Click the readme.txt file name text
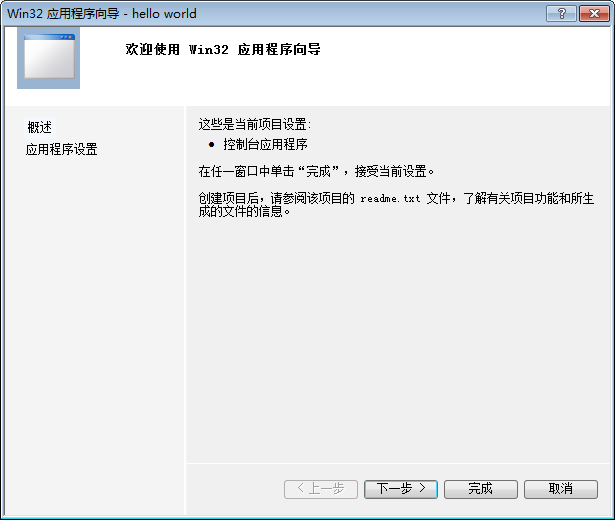 click(390, 198)
